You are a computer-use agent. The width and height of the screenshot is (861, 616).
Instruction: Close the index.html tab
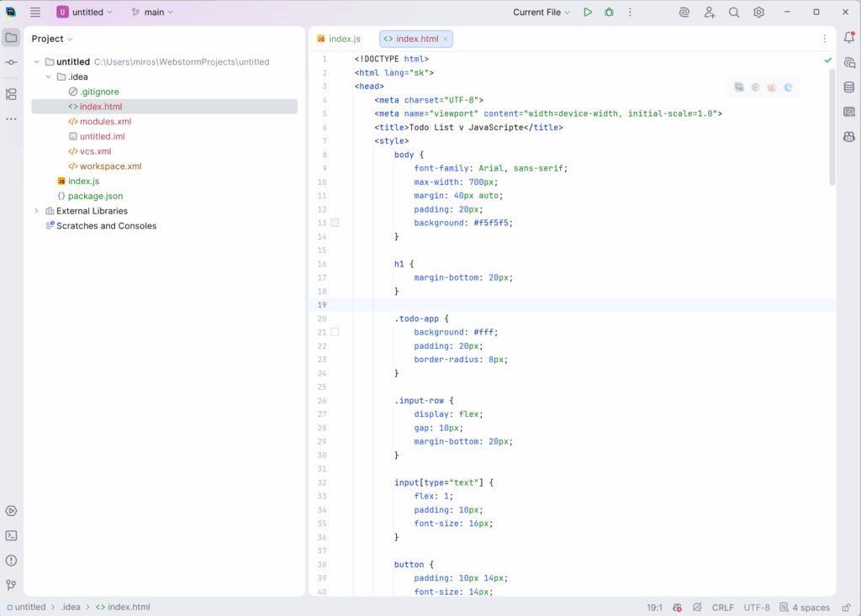coord(446,39)
